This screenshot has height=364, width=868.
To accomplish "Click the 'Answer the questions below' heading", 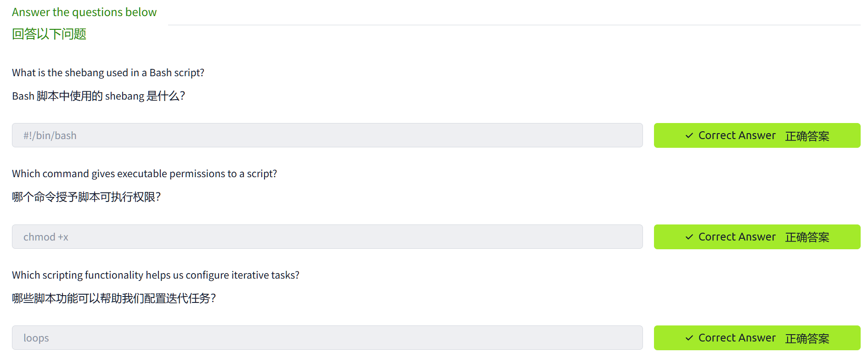I will click(x=84, y=12).
